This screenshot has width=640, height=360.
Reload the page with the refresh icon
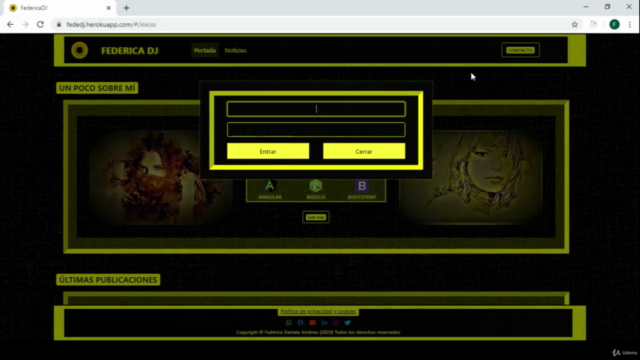pos(40,24)
